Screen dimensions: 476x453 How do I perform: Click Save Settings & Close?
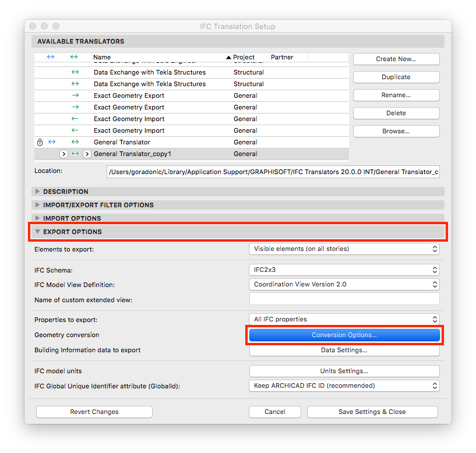pos(372,412)
